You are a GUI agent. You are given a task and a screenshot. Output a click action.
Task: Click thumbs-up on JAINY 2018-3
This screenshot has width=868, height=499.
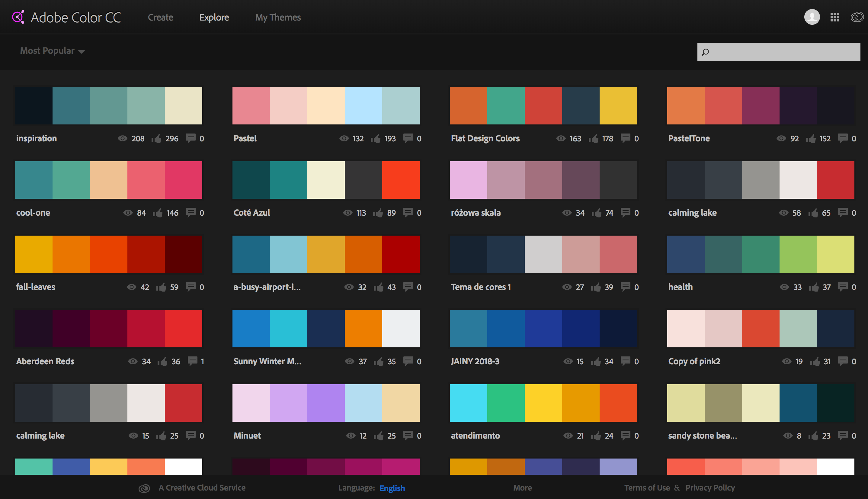(596, 361)
